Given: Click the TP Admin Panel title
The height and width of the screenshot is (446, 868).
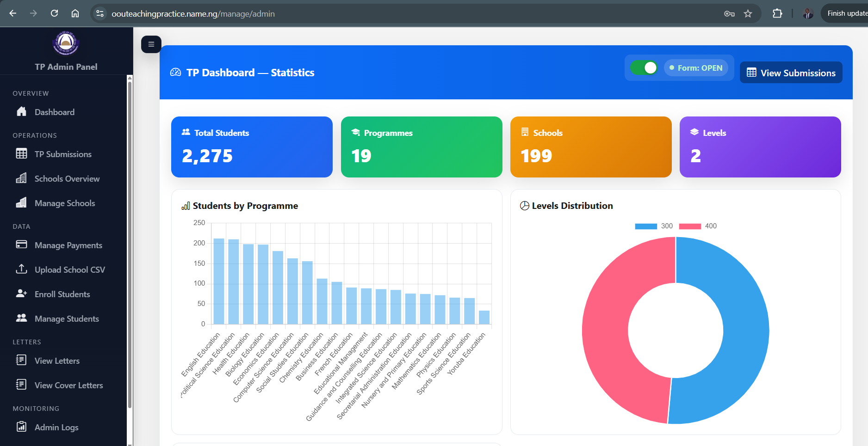Looking at the screenshot, I should point(66,67).
